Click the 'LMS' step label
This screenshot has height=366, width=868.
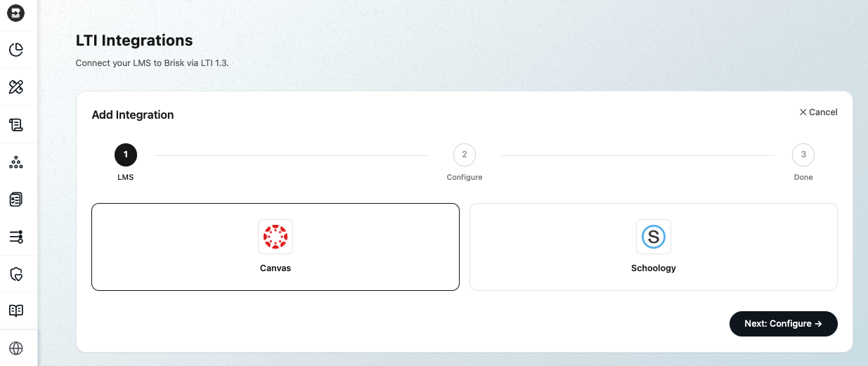(x=126, y=178)
